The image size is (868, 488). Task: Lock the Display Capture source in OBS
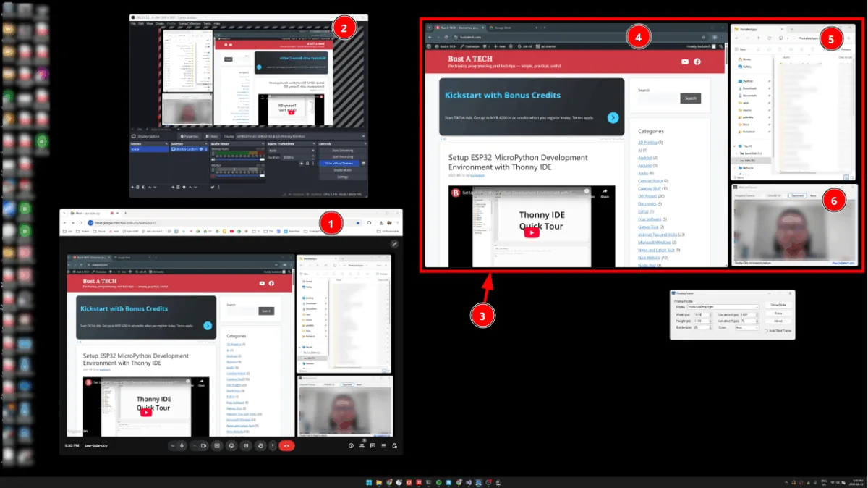point(205,148)
